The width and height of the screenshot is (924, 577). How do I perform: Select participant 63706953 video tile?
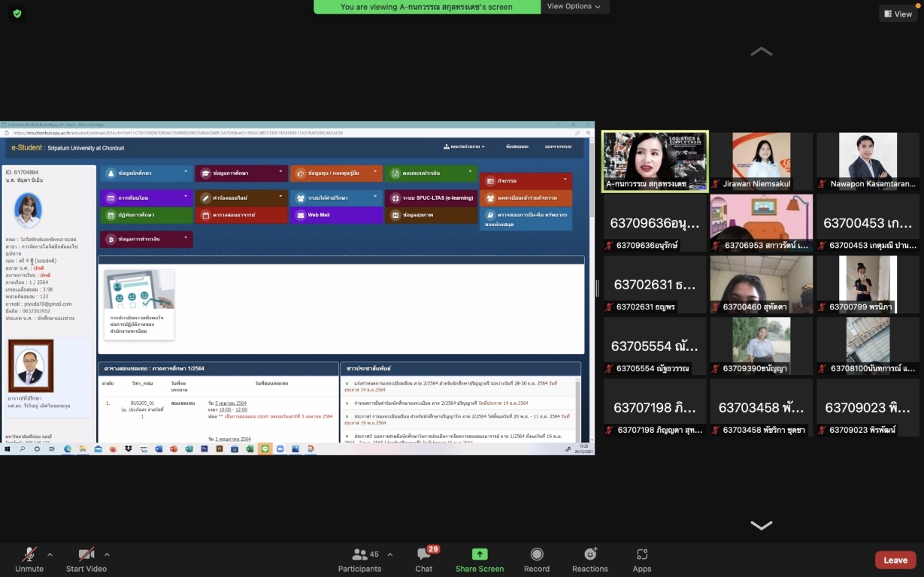(762, 223)
